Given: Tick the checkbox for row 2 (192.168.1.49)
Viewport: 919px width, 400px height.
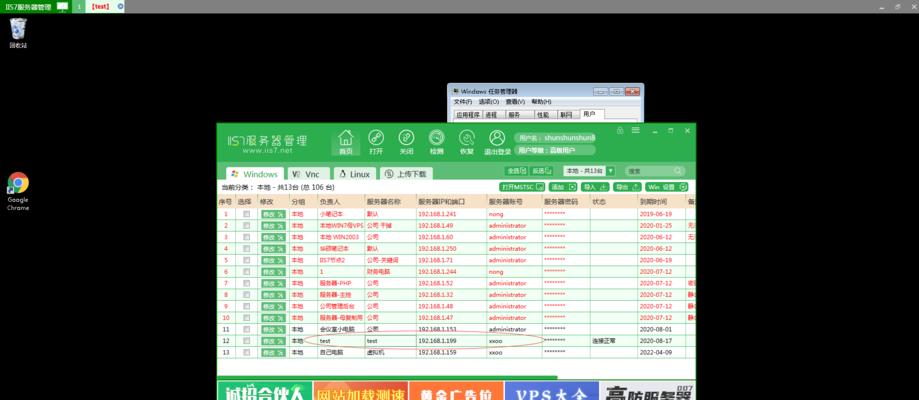Looking at the screenshot, I should click(247, 225).
